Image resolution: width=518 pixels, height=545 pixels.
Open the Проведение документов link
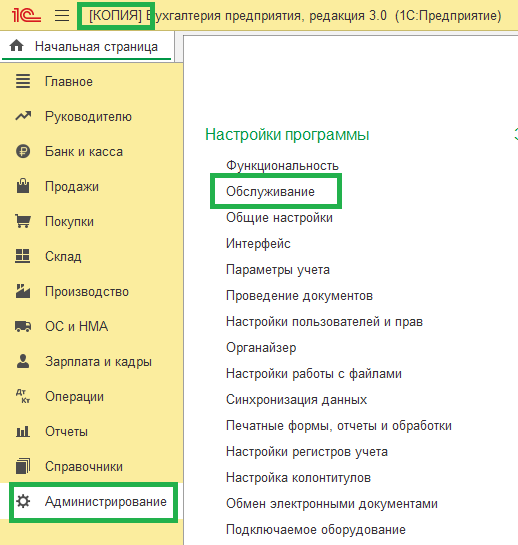pyautogui.click(x=299, y=296)
